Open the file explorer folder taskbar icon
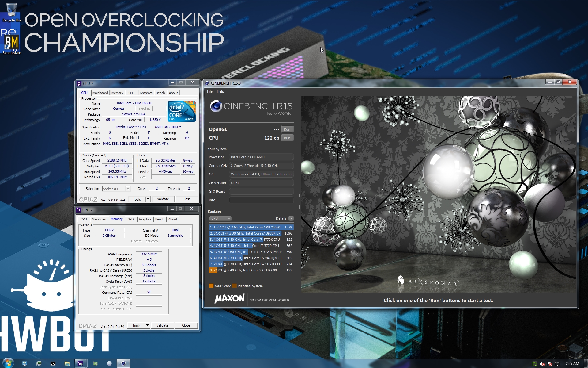Screen dimensions: 588x368 click(67, 363)
